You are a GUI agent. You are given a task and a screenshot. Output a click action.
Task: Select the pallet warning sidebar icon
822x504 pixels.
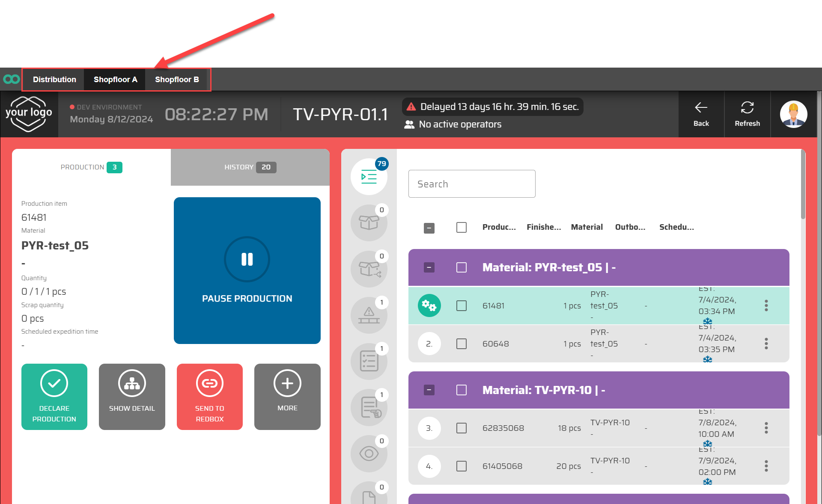369,315
